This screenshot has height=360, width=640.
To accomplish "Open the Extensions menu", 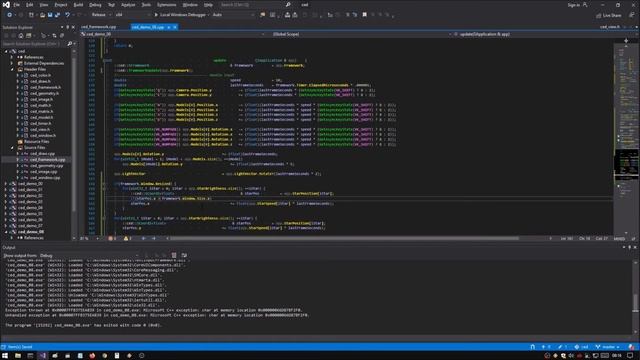I will 167,5.
